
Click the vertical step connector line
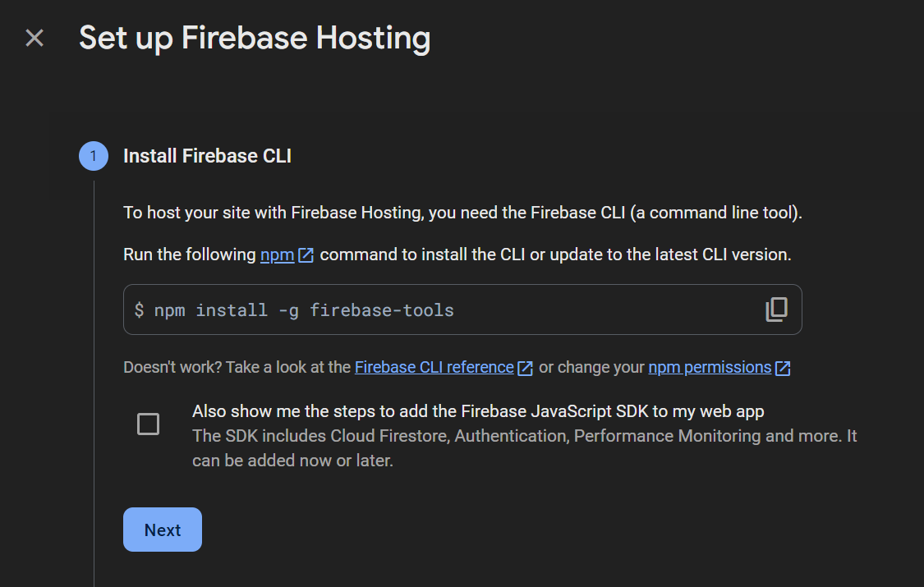94,383
